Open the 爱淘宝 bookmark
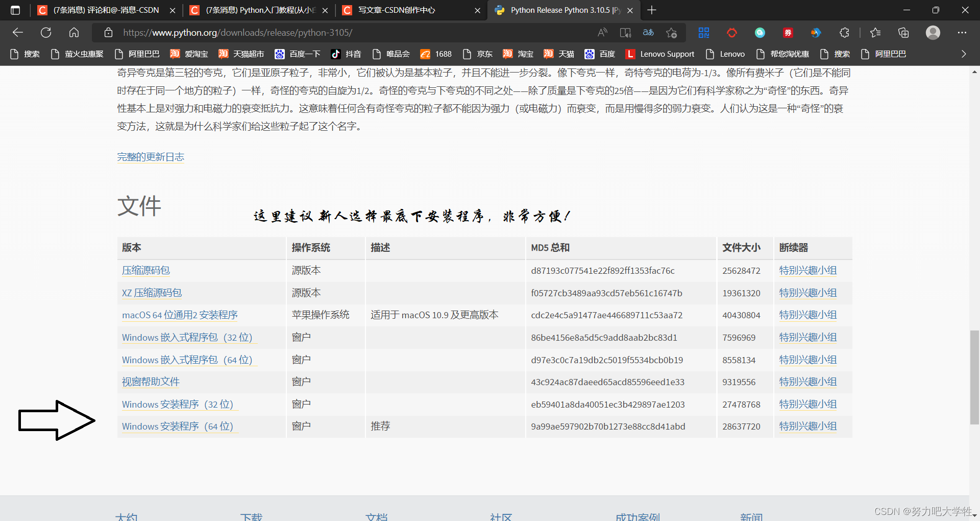Viewport: 980px width, 521px height. [x=189, y=54]
